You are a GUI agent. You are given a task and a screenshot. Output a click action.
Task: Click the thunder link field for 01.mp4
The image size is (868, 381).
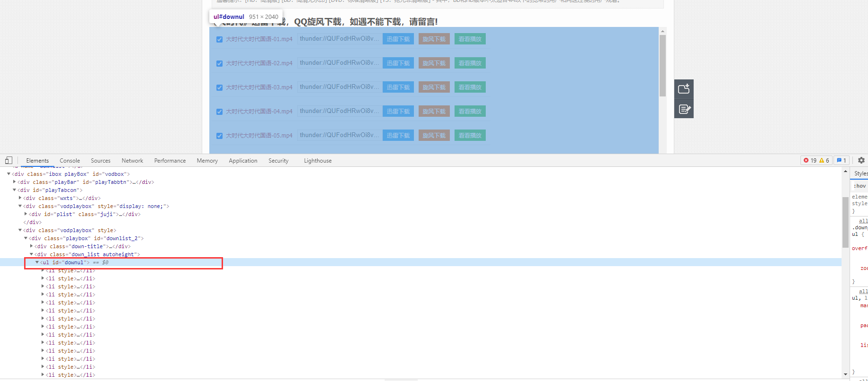(339, 39)
